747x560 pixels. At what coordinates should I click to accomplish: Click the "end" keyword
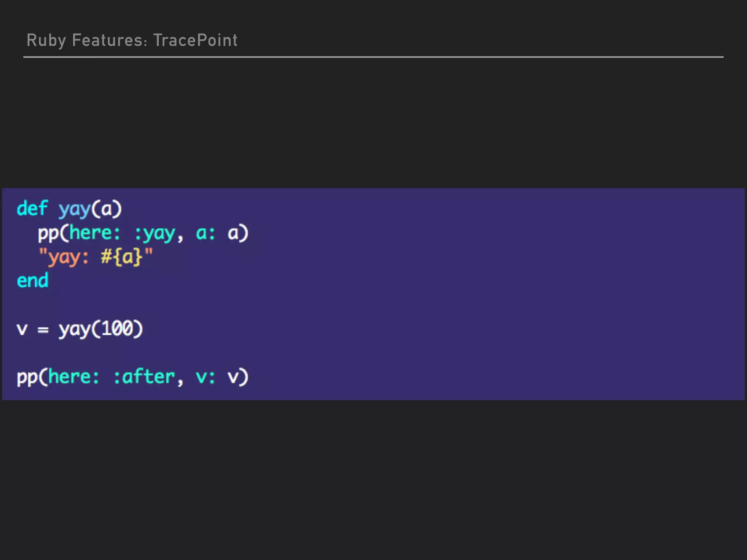click(x=32, y=281)
